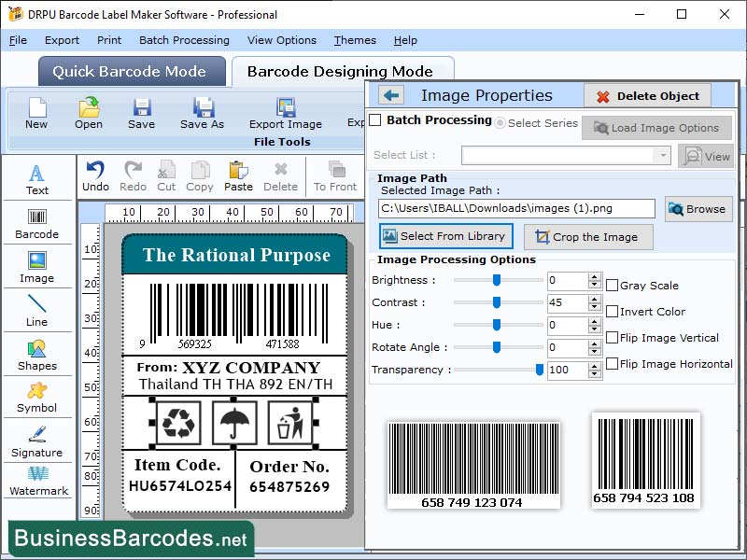Increase Contrast using its stepper arrow

tap(595, 297)
